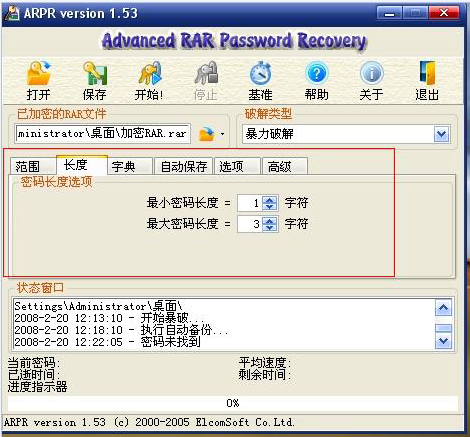Minimize the ARPR window
Screen dimensions: 470x437
[x=389, y=13]
